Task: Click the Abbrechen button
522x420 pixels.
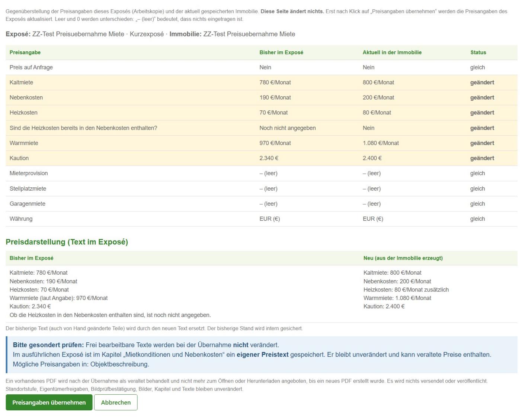Action: (116, 403)
